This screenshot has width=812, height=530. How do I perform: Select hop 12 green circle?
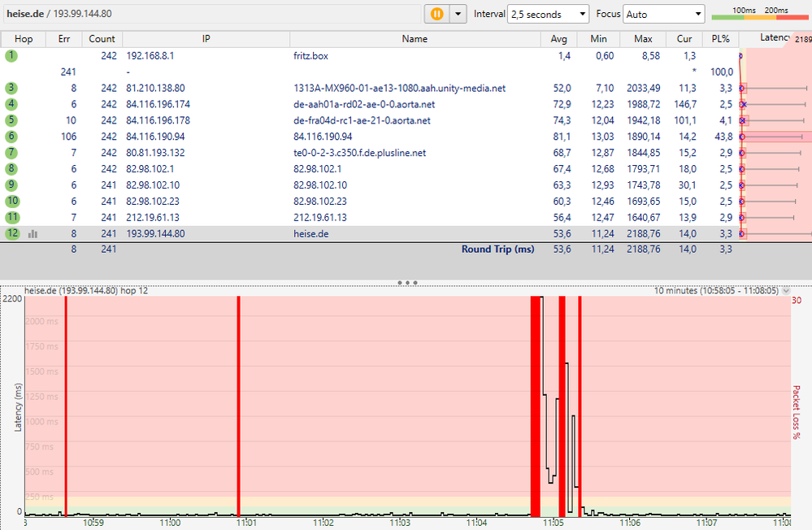(12, 233)
